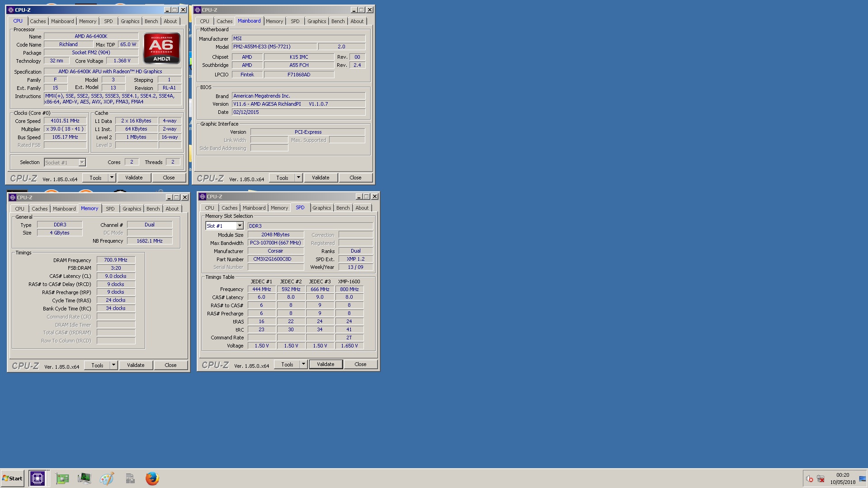
Task: Open the Socket #1 selection dropdown
Action: (x=82, y=162)
